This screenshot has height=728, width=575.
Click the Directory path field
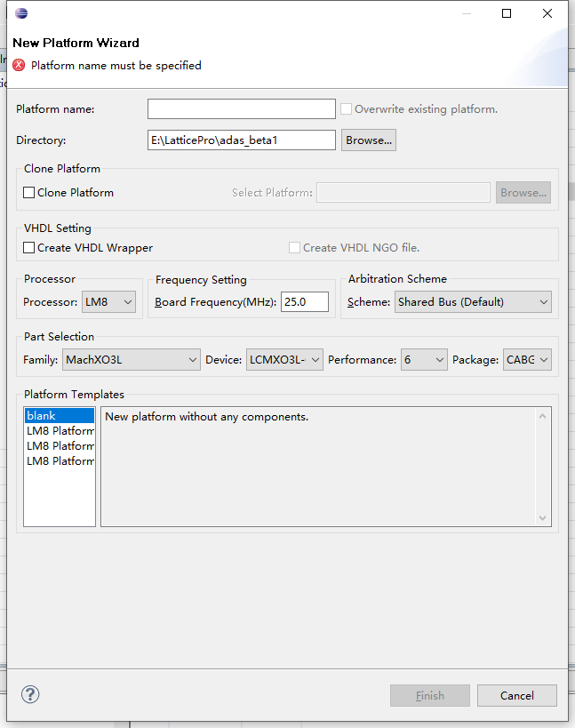[x=242, y=140]
